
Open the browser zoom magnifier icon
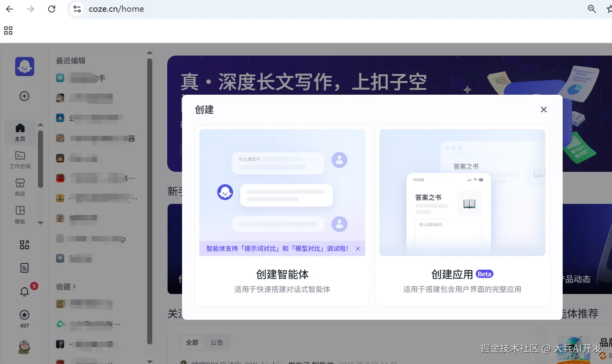(592, 9)
